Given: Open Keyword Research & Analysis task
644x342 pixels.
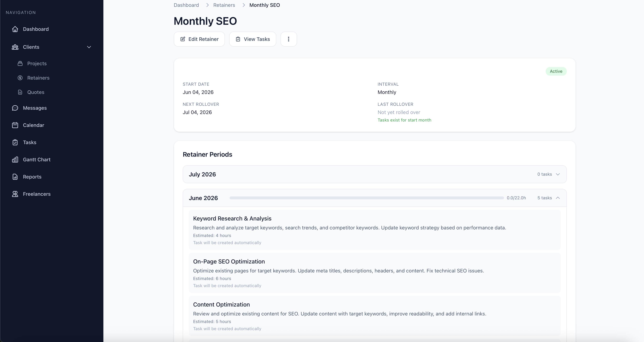Looking at the screenshot, I should (x=374, y=230).
